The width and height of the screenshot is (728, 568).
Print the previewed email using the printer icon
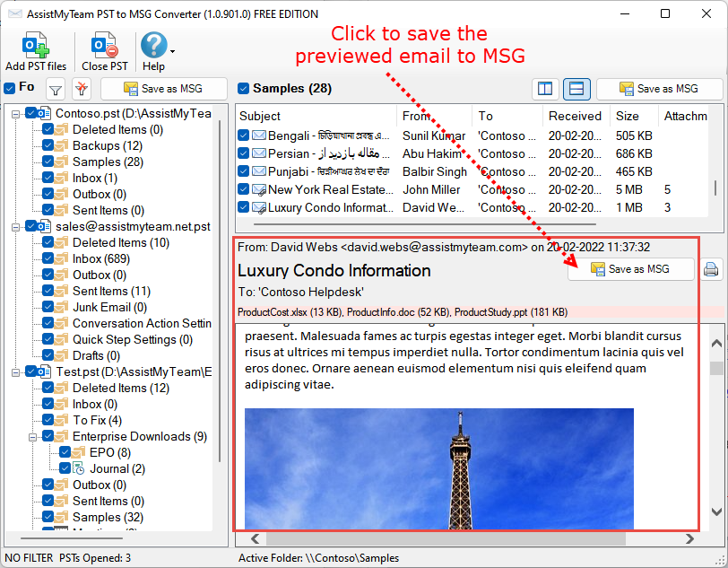tap(711, 269)
